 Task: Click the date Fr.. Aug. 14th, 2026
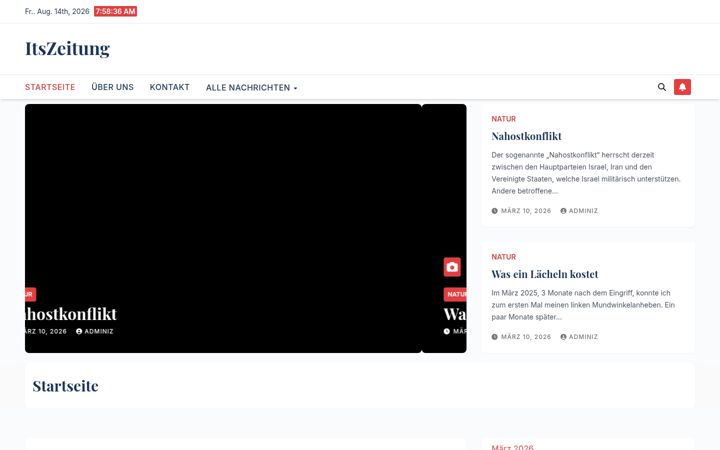coord(57,11)
